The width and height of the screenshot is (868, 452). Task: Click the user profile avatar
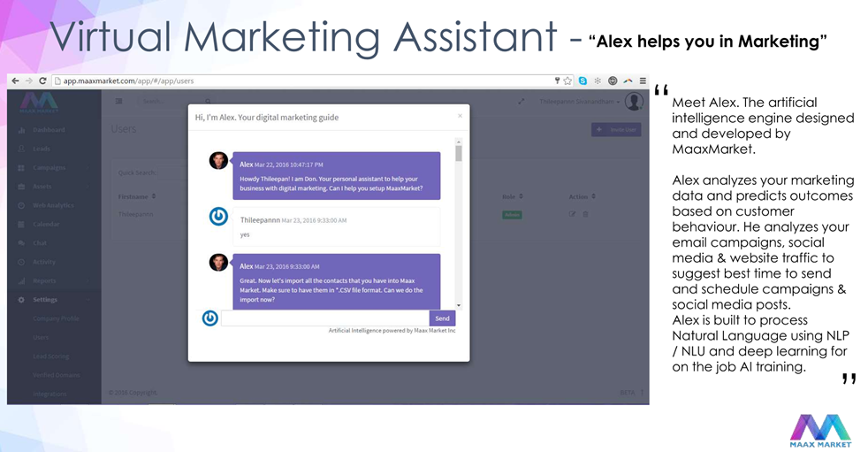(634, 102)
